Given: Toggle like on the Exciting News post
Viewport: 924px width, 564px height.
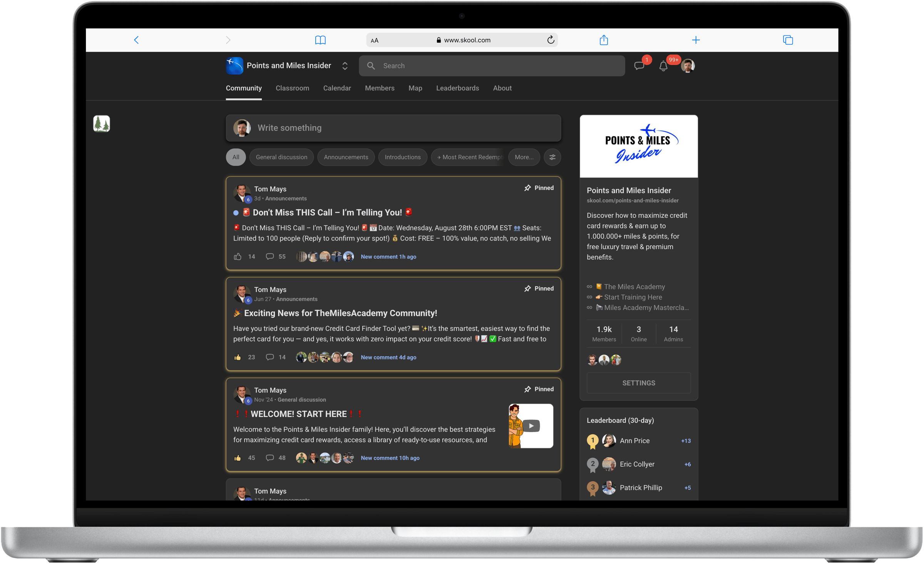Looking at the screenshot, I should tap(238, 357).
